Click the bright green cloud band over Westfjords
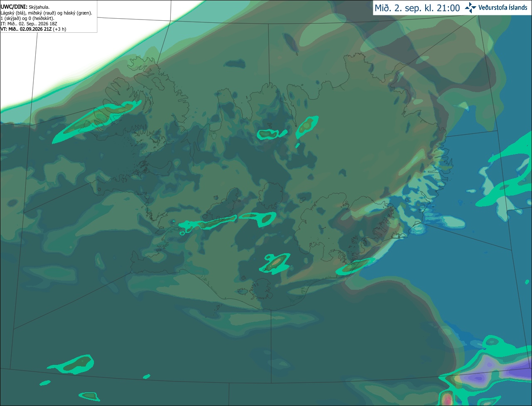Screen dimensions: 532x406 96,122
